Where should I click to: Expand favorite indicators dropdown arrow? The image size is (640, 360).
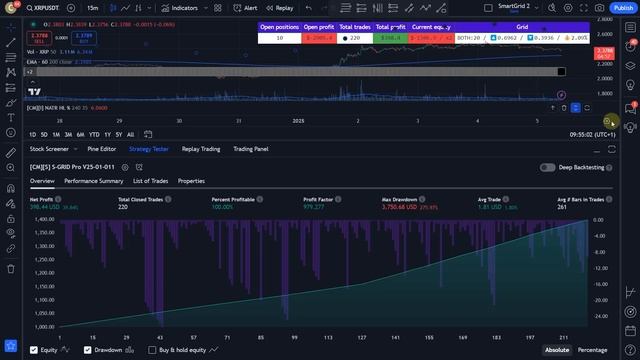[x=206, y=8]
